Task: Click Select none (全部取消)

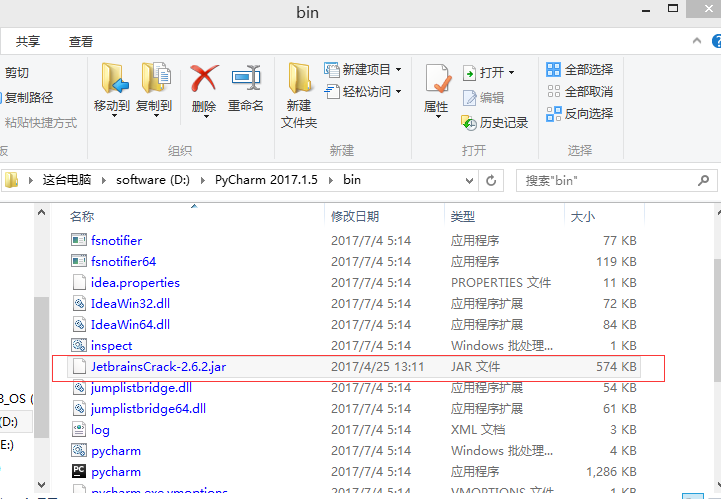Action: pyautogui.click(x=579, y=91)
